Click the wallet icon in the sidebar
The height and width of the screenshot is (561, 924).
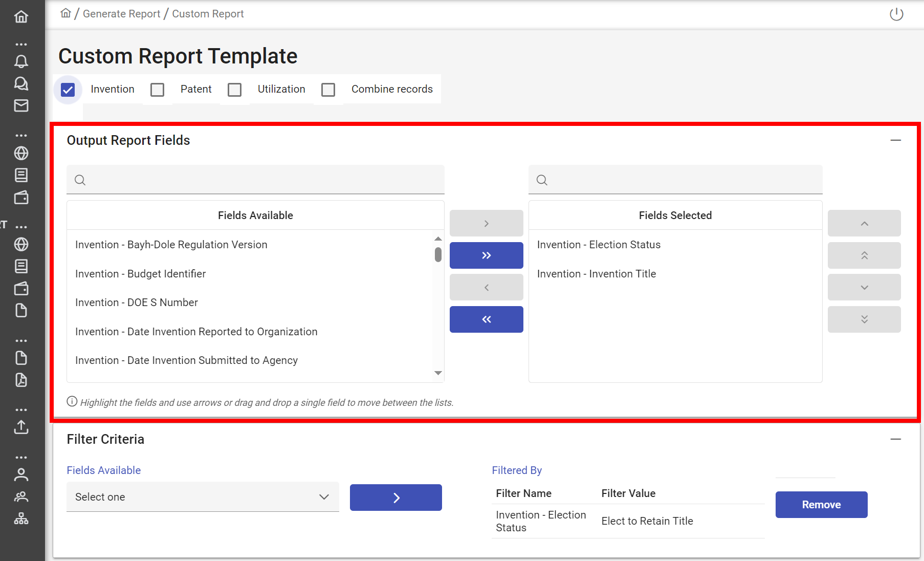tap(21, 198)
